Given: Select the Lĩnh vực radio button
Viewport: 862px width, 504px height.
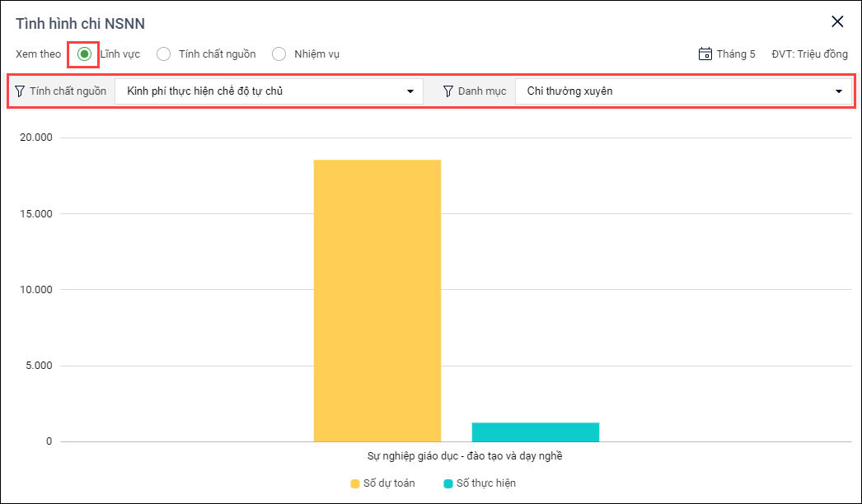Looking at the screenshot, I should coord(84,54).
